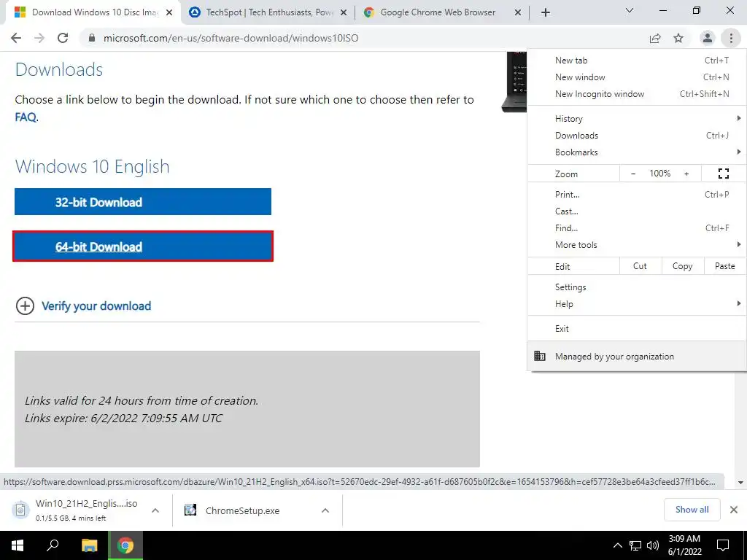Decrease zoom with the minus button
Image resolution: width=747 pixels, height=560 pixels.
[x=633, y=174]
